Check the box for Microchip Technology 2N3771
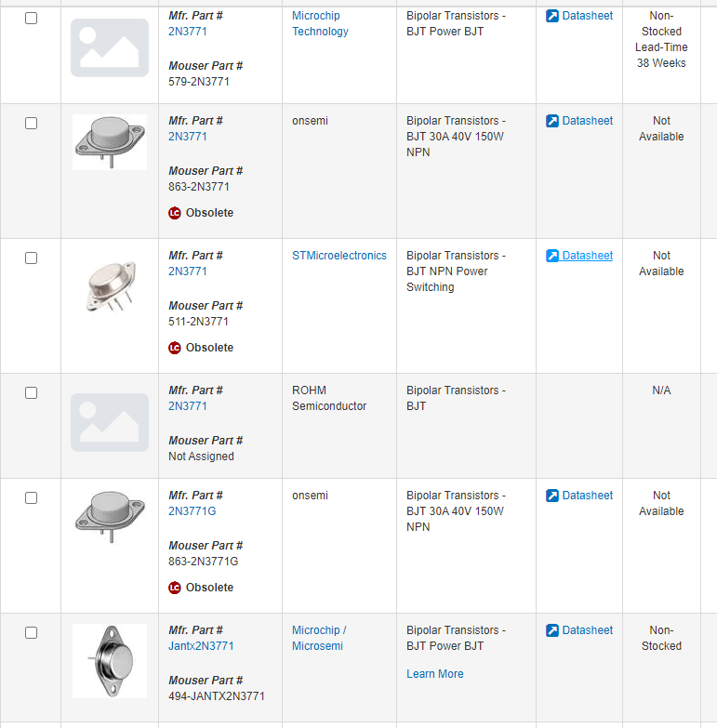This screenshot has width=717, height=728. click(x=31, y=18)
